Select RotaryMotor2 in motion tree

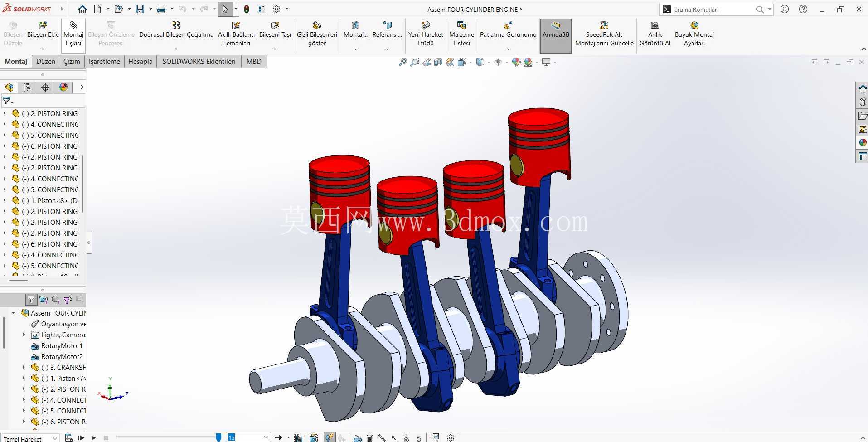click(62, 356)
